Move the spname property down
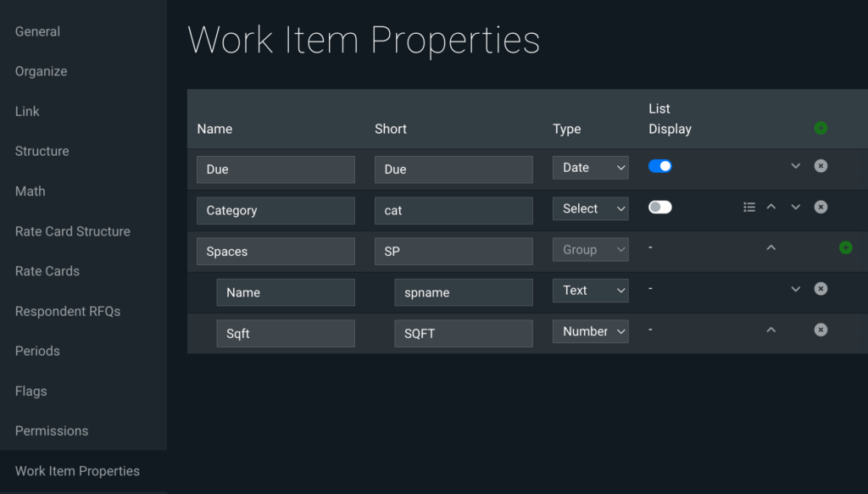Viewport: 868px width, 494px height. pos(795,289)
